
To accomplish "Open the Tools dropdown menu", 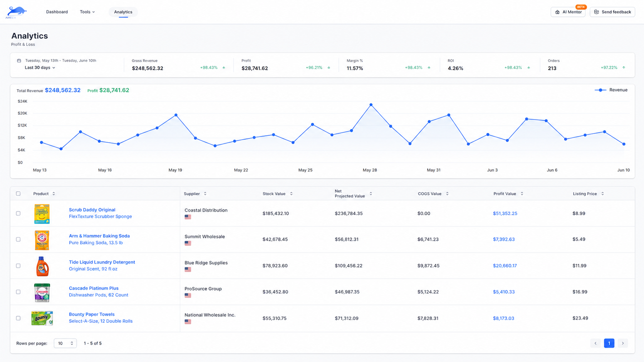I will click(87, 12).
